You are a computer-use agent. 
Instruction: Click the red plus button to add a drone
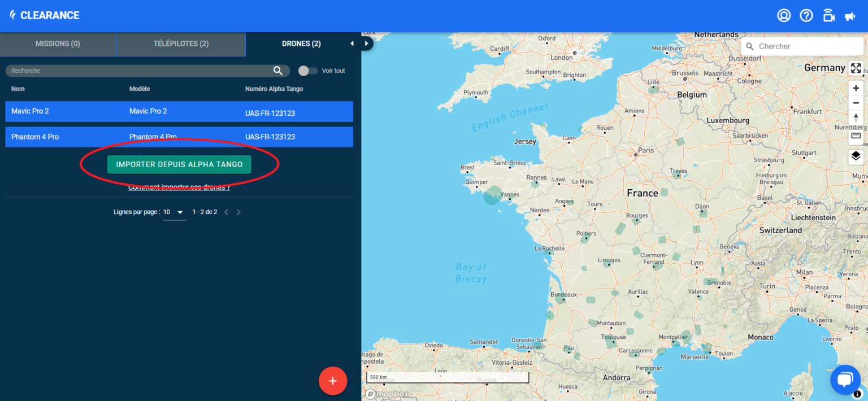point(332,381)
